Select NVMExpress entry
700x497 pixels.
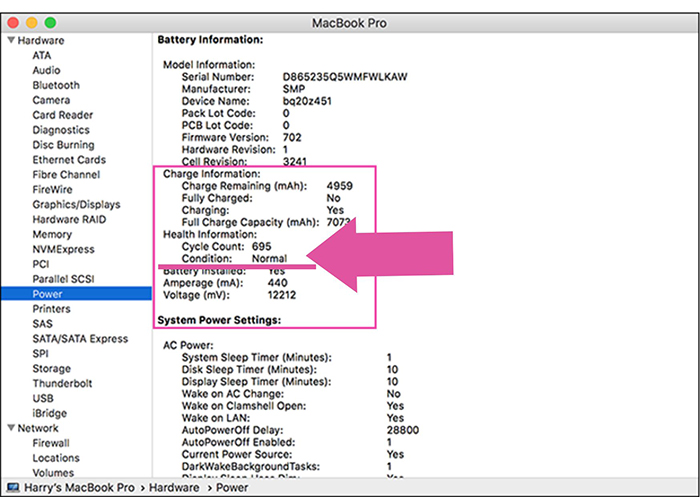point(63,249)
